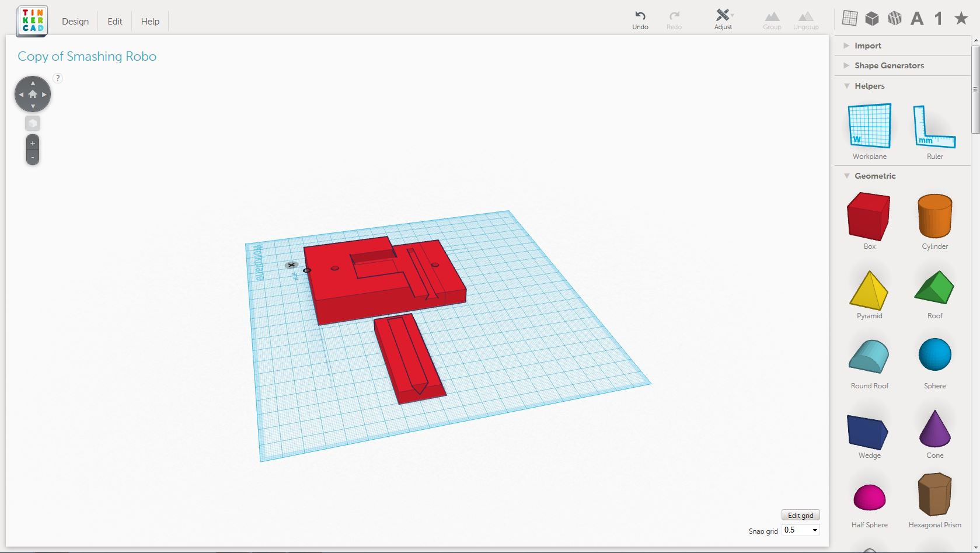
Task: Click the Undo arrow icon
Action: (640, 16)
